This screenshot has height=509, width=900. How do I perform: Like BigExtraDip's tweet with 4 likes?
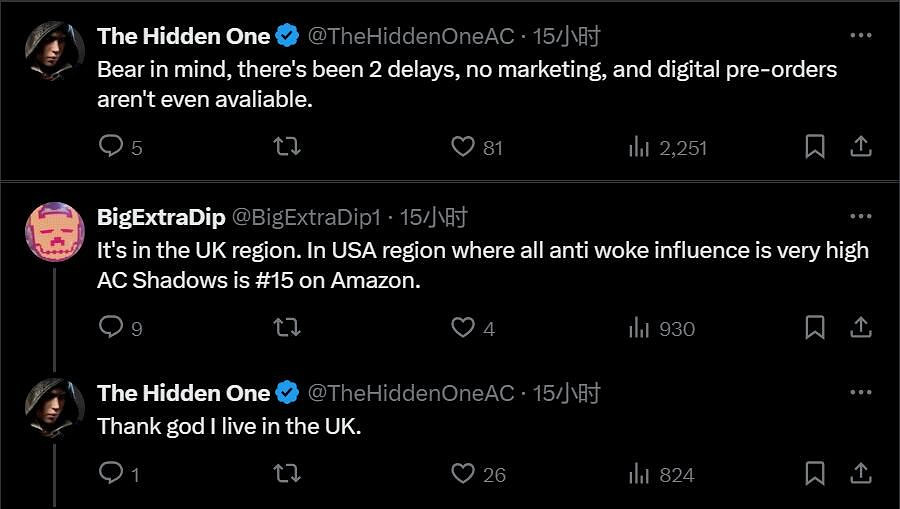(462, 327)
